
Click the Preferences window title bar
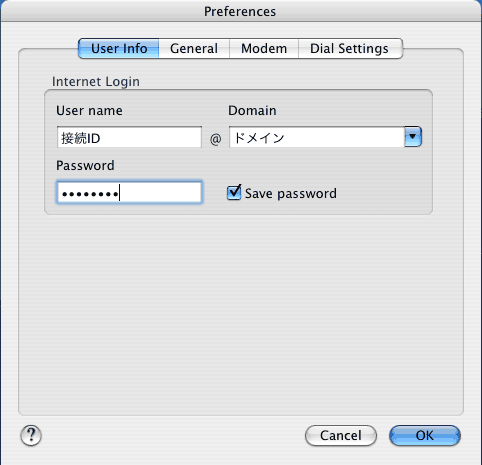(x=240, y=11)
